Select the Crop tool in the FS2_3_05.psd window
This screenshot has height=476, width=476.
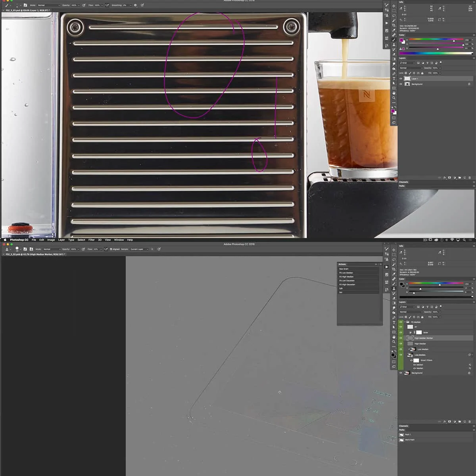pos(393,25)
